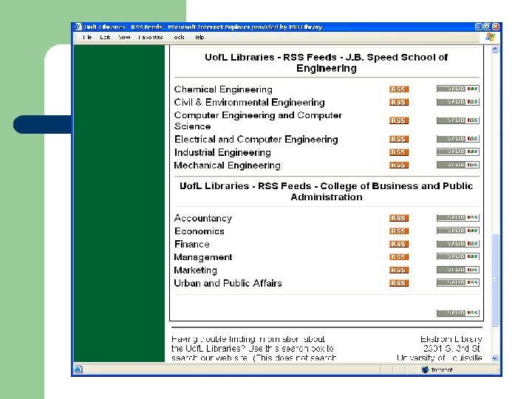
Task: Click the Valid RSS badge for Mechanical Engineering
Action: [x=457, y=165]
